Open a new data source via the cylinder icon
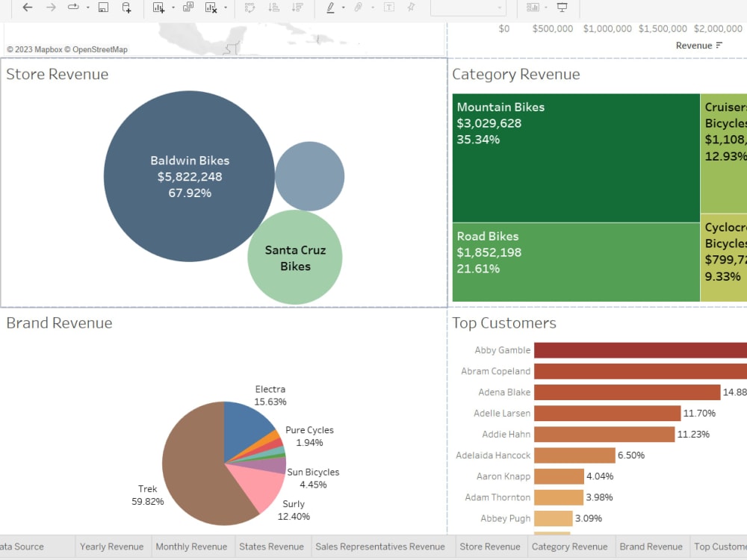 coord(125,7)
